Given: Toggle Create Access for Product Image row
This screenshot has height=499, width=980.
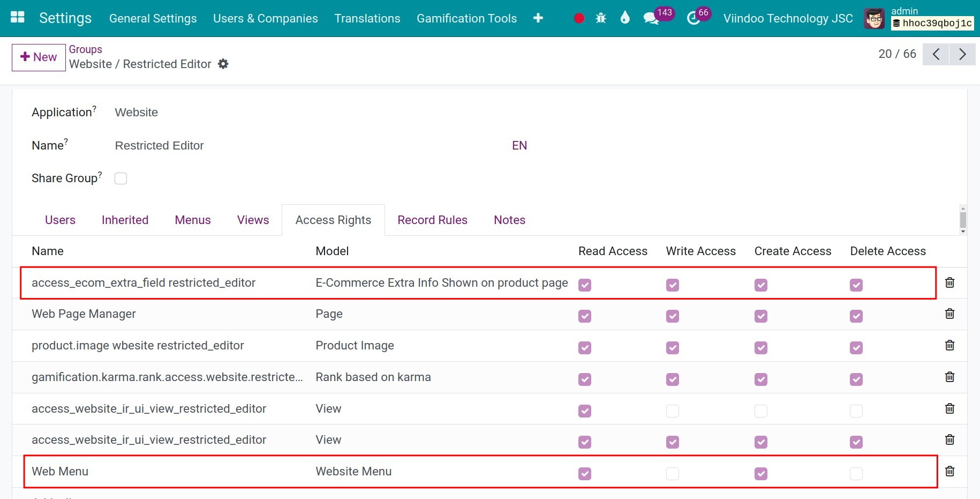Looking at the screenshot, I should point(761,348).
